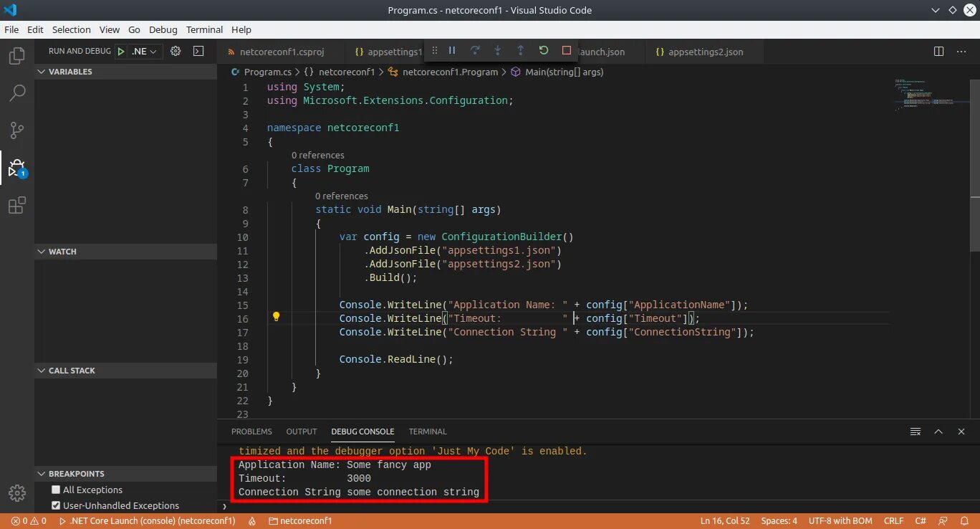This screenshot has width=980, height=529.
Task: Click netcoreconf1 folder in status bar
Action: point(300,521)
